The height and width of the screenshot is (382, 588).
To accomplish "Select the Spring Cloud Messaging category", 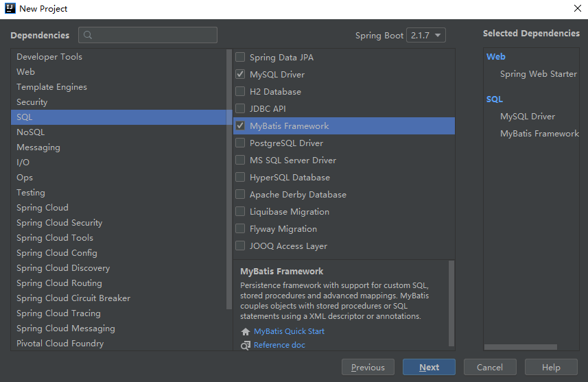I will pos(119,328).
